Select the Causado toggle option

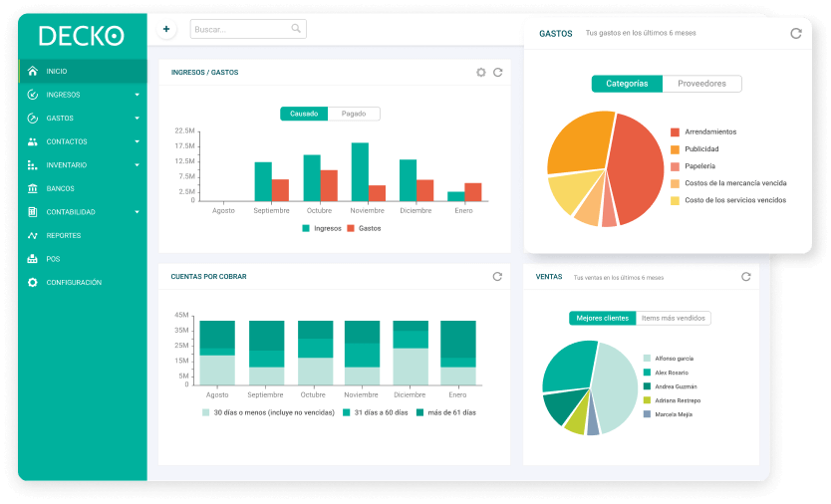pyautogui.click(x=304, y=114)
